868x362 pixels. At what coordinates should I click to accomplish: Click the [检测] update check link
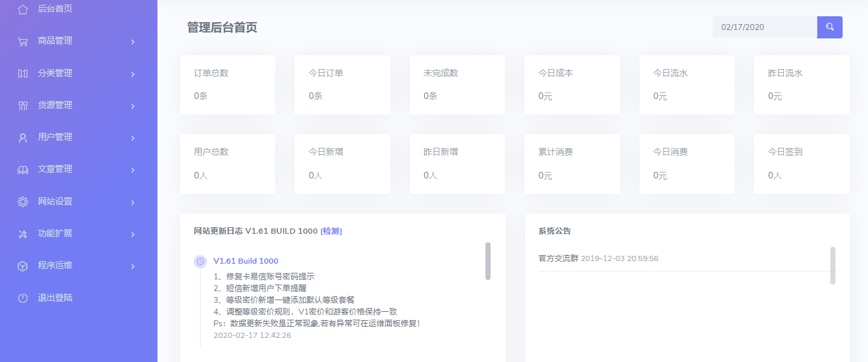(x=331, y=231)
